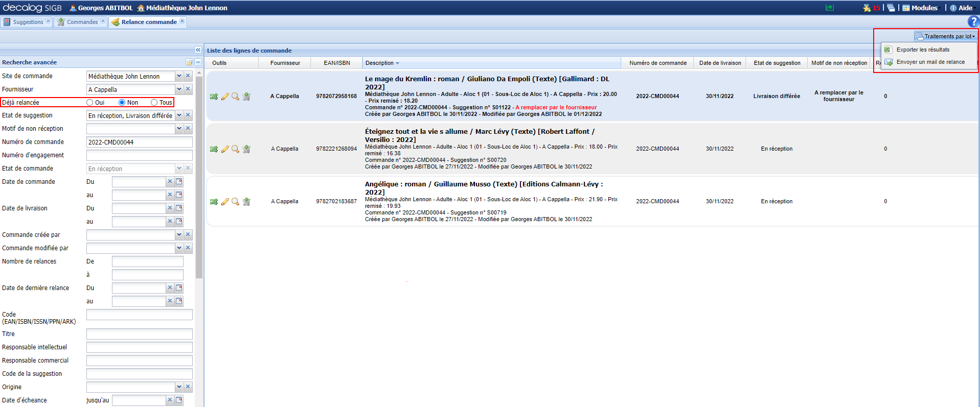980x407 pixels.
Task: Click the green screen icon in top bar
Action: click(x=830, y=8)
